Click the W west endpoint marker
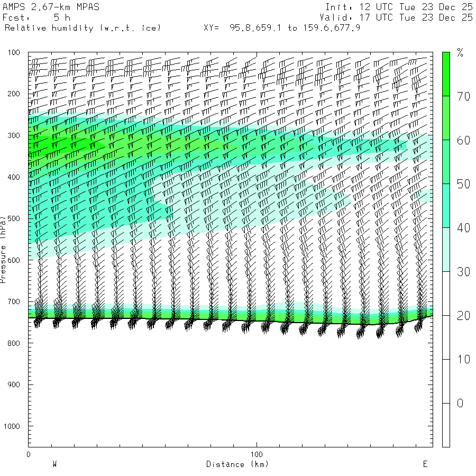 coord(54,464)
